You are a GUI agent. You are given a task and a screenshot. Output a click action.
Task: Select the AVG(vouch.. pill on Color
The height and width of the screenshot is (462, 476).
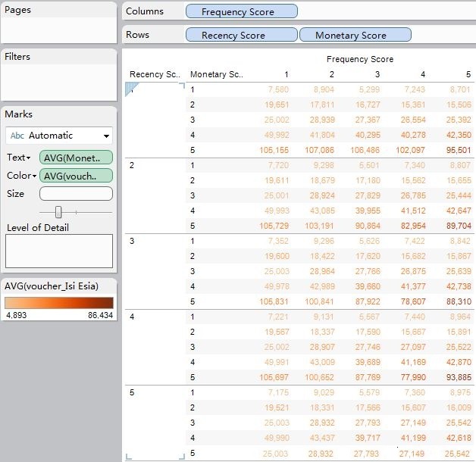[x=76, y=176]
